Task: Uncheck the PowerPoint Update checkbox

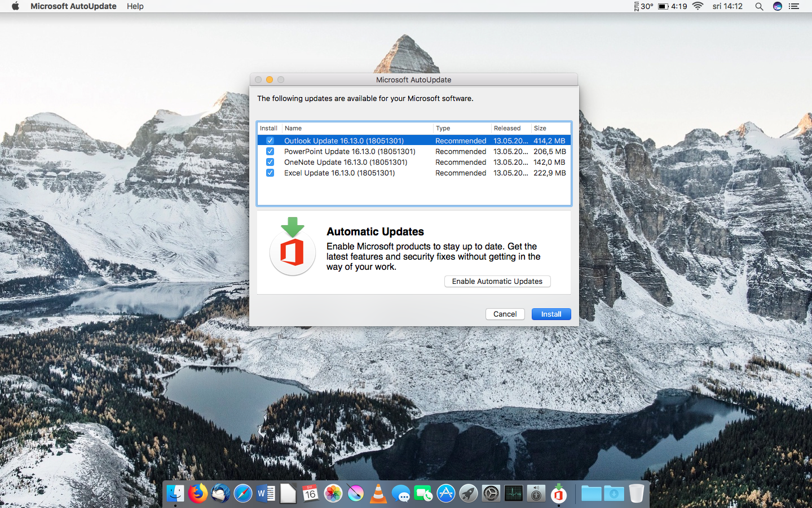Action: point(270,151)
